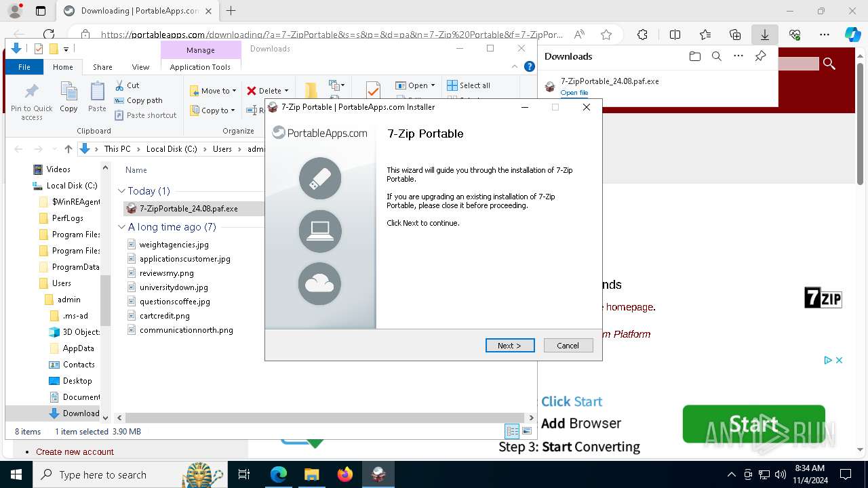868x488 pixels.
Task: Open Application Tools ribbon tab
Action: 200,67
